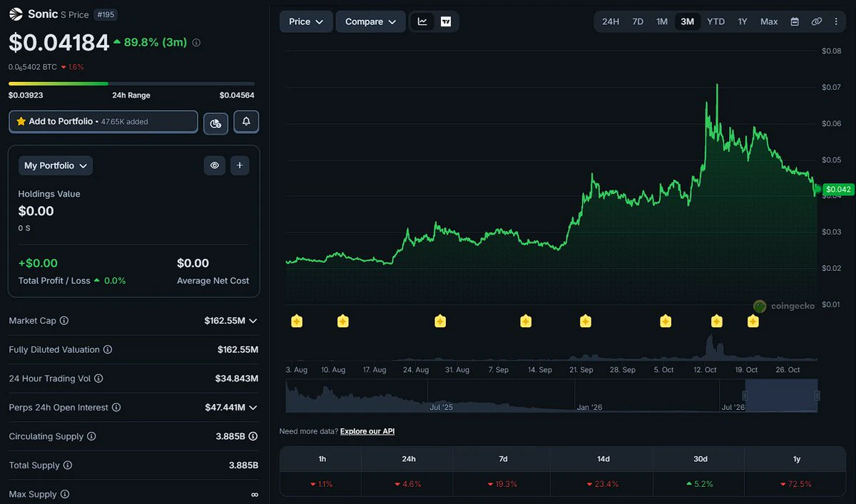The height and width of the screenshot is (504, 856).
Task: Set a price alert with the bell icon
Action: click(x=246, y=122)
